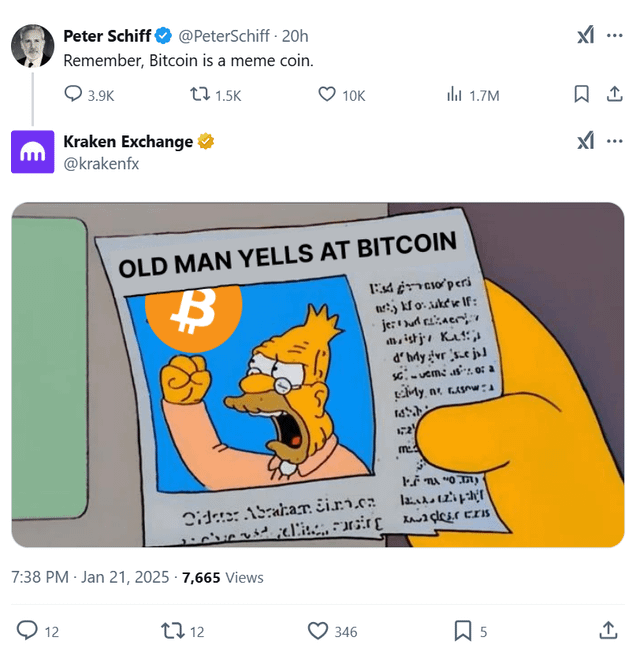Open Peter Schiff's profile picture
Screen dimensions: 640x652
[x=32, y=46]
